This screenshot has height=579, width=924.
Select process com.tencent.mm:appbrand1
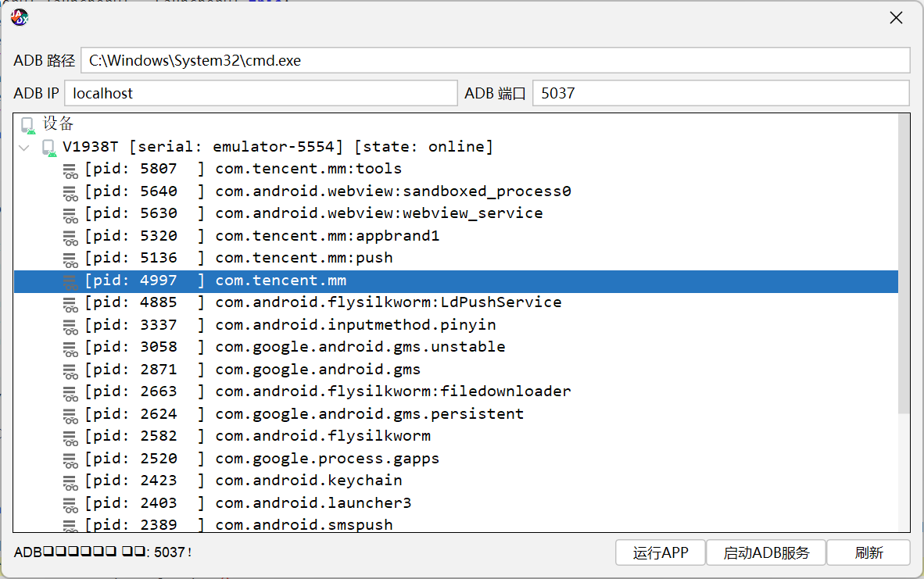[x=262, y=236]
